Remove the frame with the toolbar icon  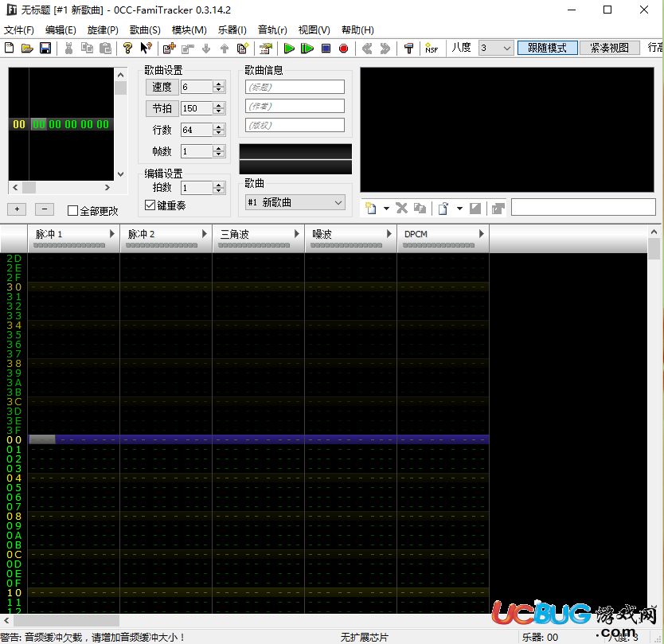188,49
